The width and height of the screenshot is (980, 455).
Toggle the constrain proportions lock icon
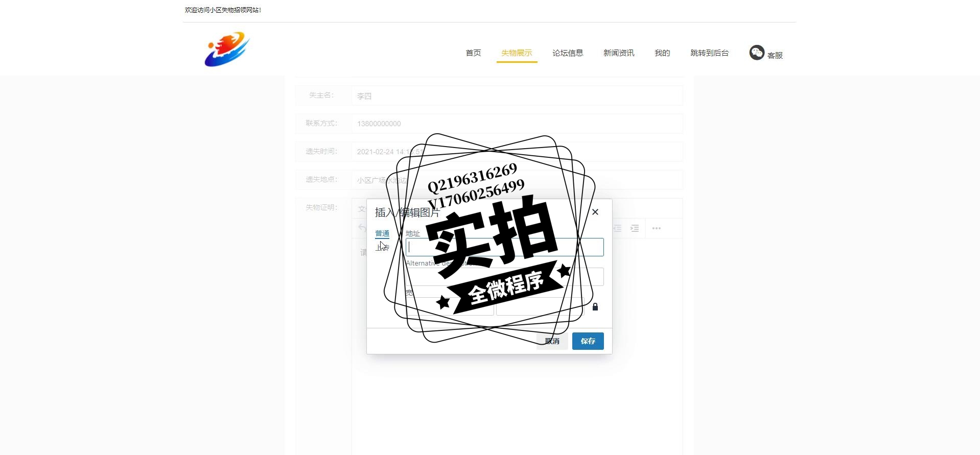coord(595,306)
